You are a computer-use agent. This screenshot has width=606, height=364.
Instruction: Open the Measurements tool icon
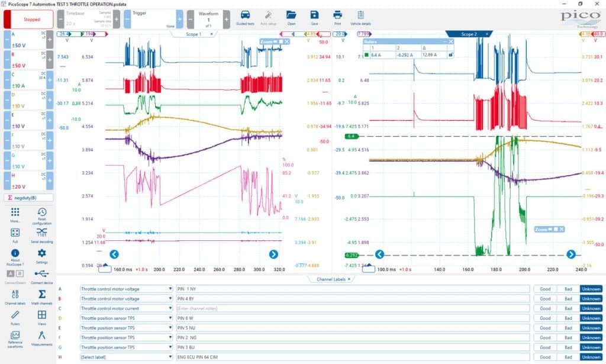click(x=42, y=335)
